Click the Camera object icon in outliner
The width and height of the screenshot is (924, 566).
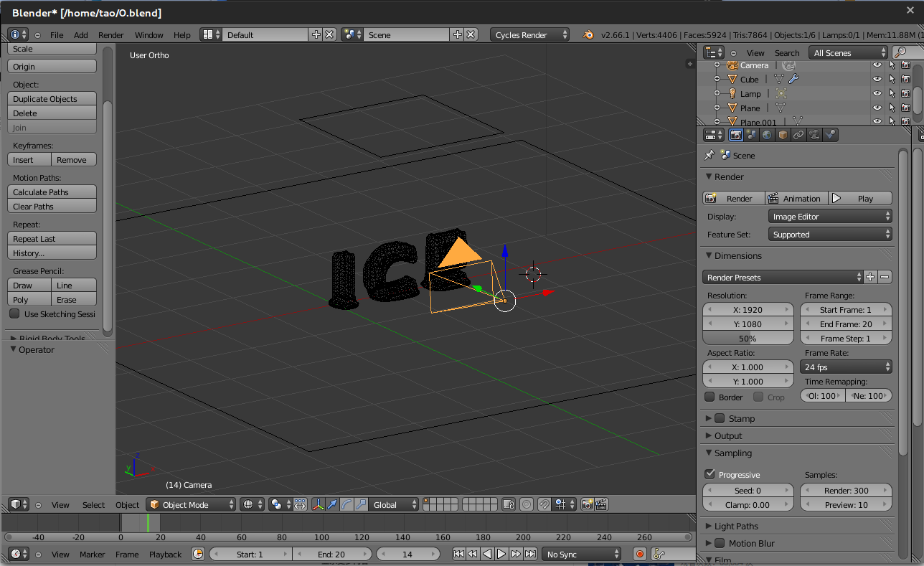pos(732,65)
